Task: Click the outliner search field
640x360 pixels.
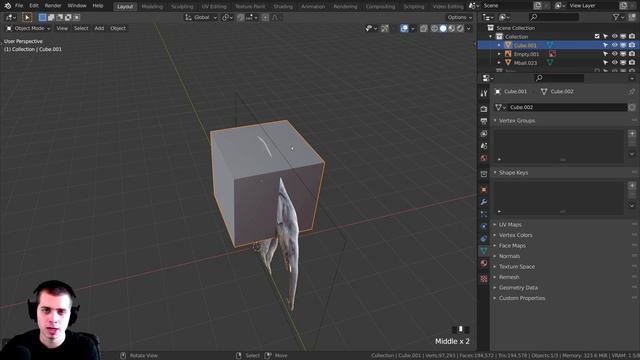Action: pos(554,17)
